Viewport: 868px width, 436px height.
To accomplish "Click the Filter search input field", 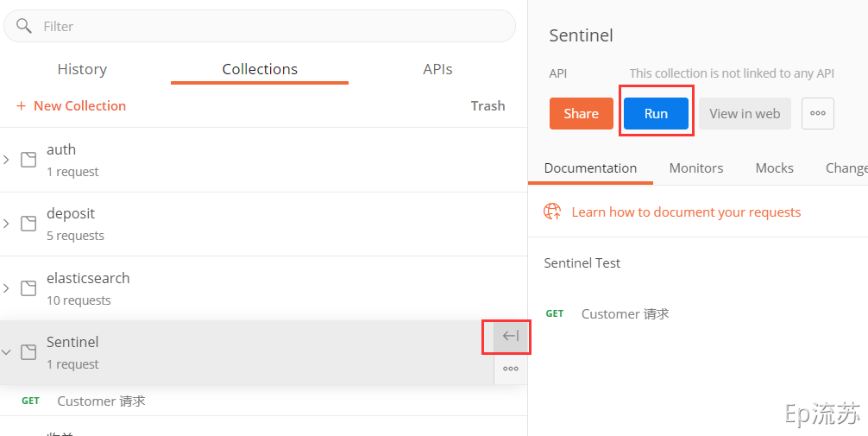I will 260,26.
